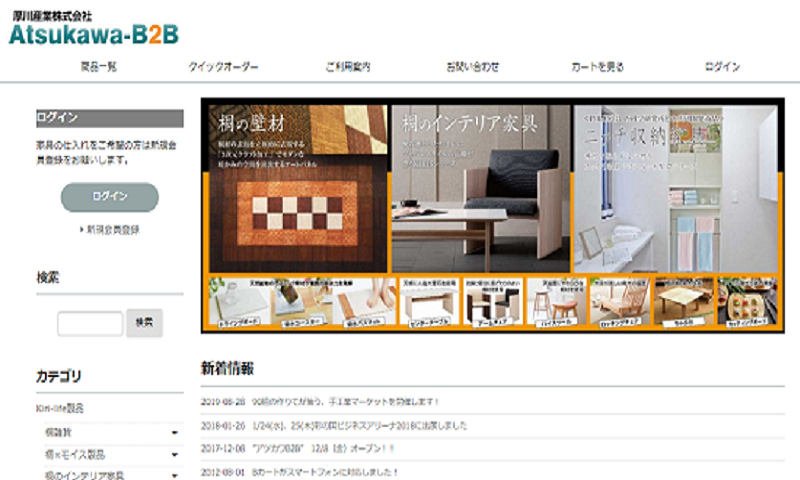Select the アームチェア product thumbnail
The width and height of the screenshot is (800, 480).
point(493,302)
